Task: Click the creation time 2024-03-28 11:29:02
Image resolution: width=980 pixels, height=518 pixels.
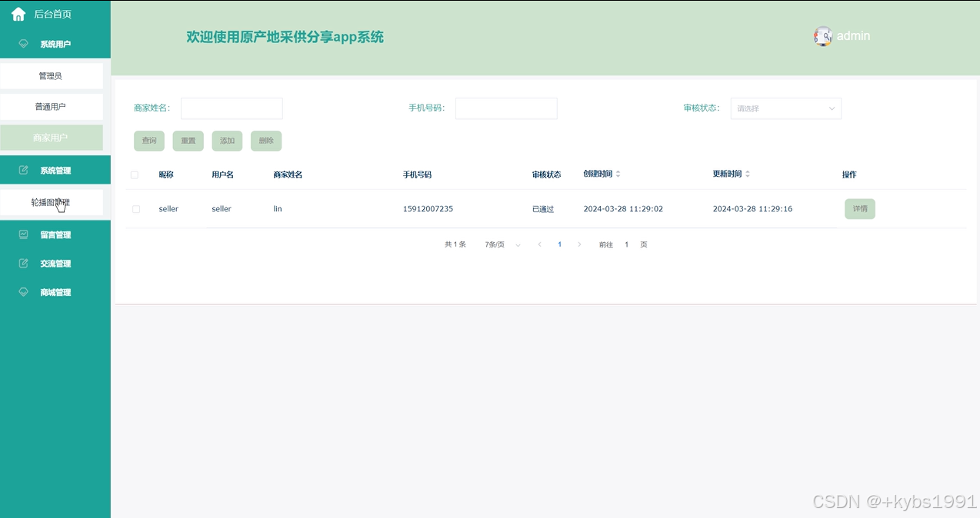Action: pyautogui.click(x=623, y=209)
